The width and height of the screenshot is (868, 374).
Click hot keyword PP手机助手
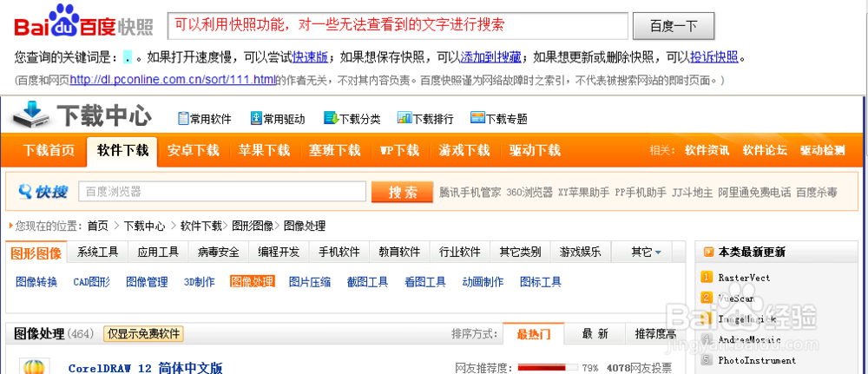tap(641, 193)
